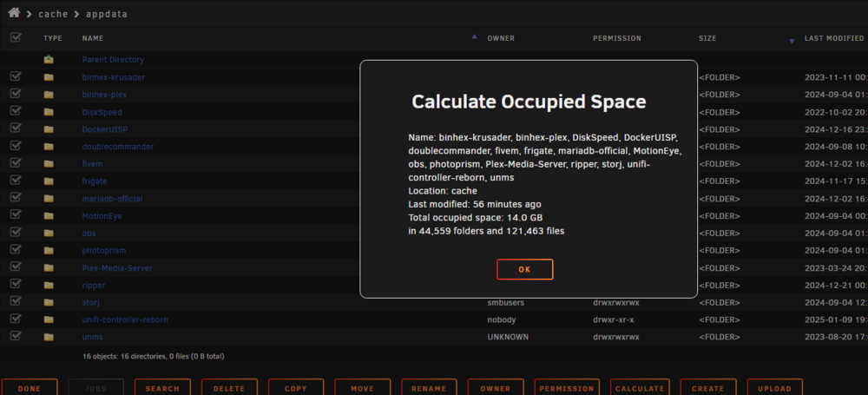This screenshot has width=868, height=395.
Task: Uncheck the binhex-krusader checkbox
Action: [16, 76]
